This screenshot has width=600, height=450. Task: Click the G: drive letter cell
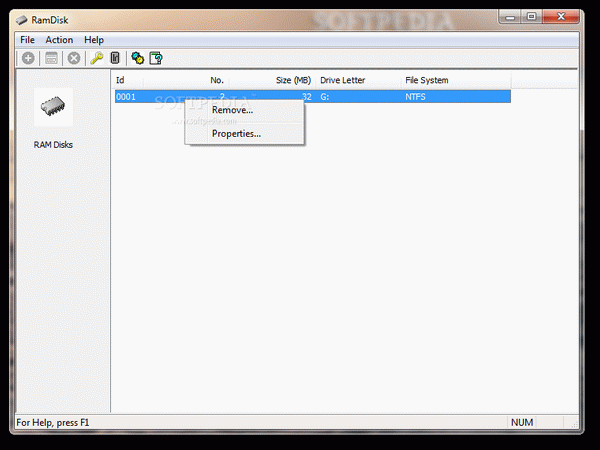tap(324, 97)
